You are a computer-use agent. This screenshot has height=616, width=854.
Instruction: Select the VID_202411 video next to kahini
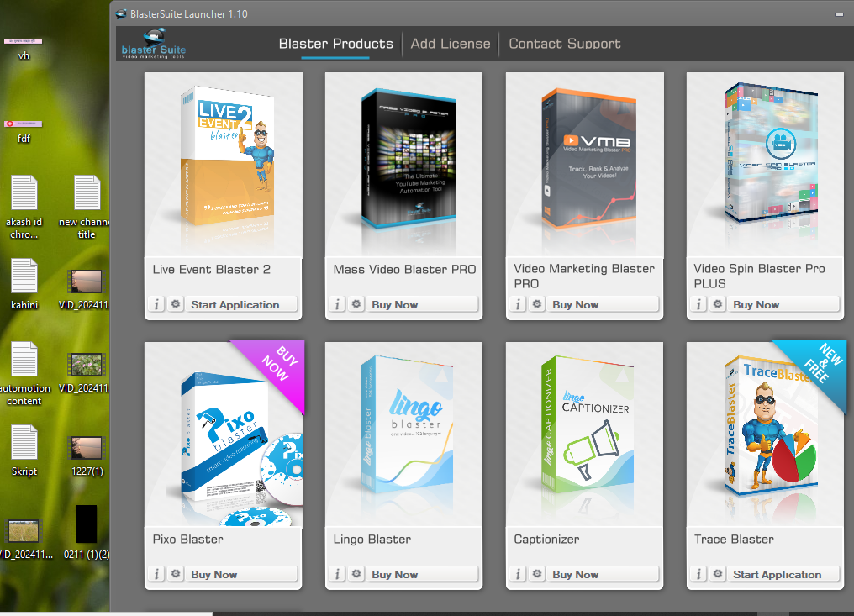pos(84,290)
